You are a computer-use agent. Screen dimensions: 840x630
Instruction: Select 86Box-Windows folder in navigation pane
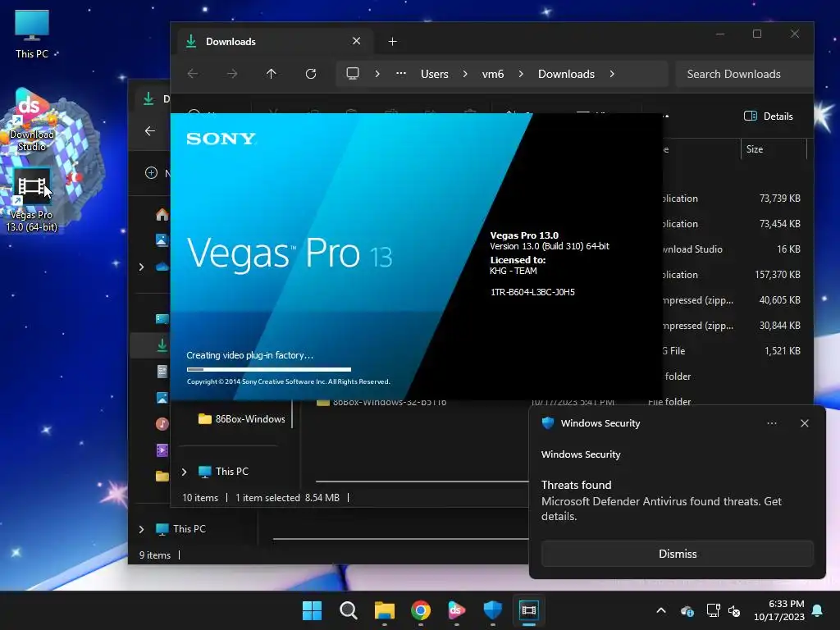tap(241, 419)
